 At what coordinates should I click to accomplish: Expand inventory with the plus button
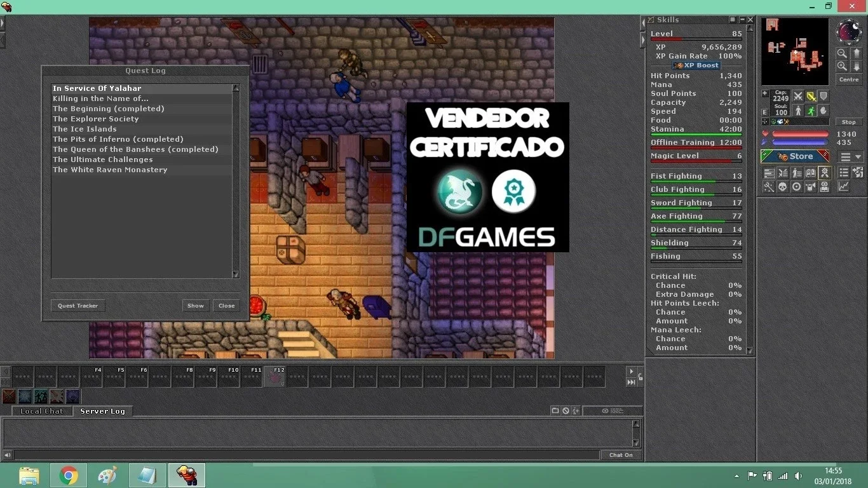pos(765,93)
